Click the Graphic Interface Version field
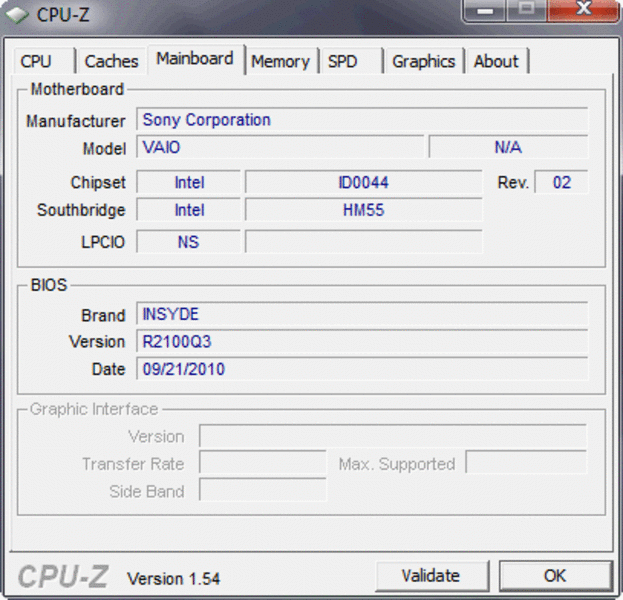Viewport: 623px width, 600px height. point(393,436)
